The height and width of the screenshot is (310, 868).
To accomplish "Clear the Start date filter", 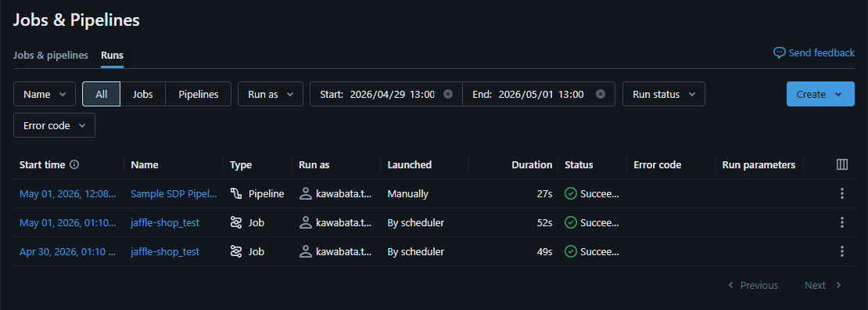I will (x=448, y=94).
